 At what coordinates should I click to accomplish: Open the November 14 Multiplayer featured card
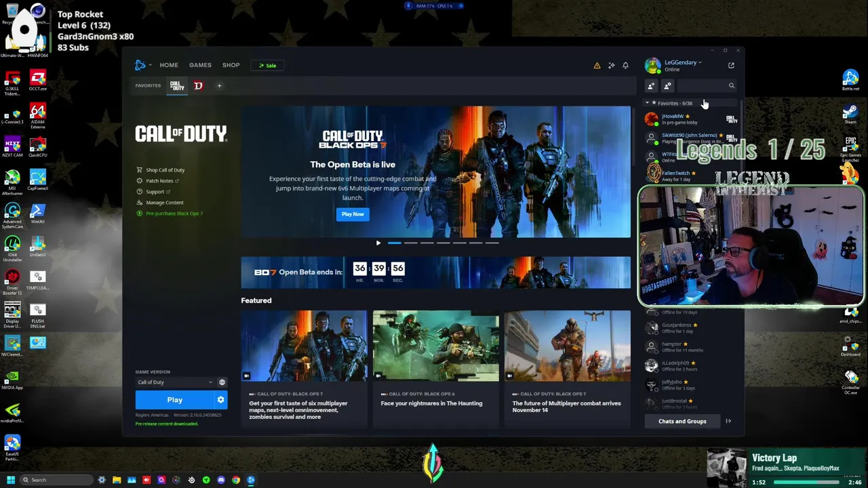click(x=567, y=369)
